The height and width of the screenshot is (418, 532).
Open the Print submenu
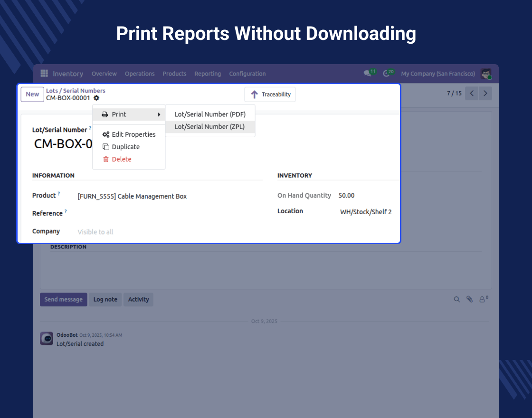click(129, 114)
